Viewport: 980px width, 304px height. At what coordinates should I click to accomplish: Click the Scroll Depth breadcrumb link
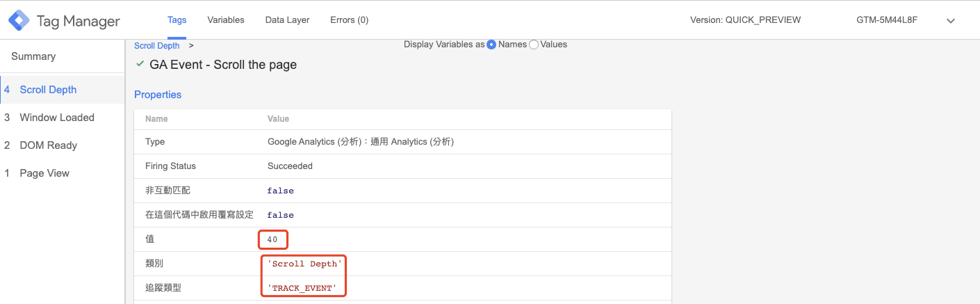tap(157, 46)
